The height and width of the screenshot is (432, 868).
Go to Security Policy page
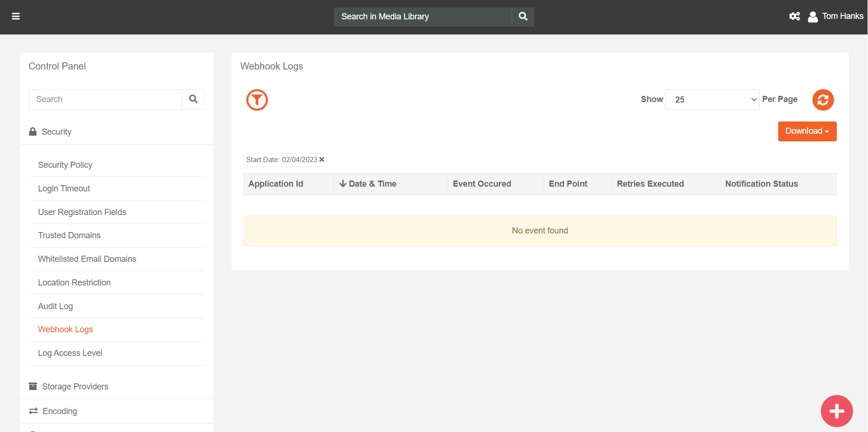pyautogui.click(x=65, y=165)
